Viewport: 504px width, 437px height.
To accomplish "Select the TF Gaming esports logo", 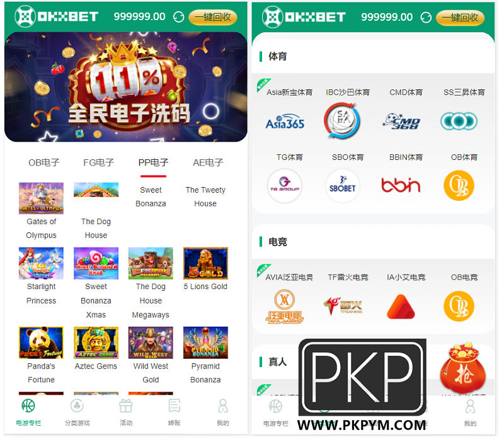I will click(343, 306).
